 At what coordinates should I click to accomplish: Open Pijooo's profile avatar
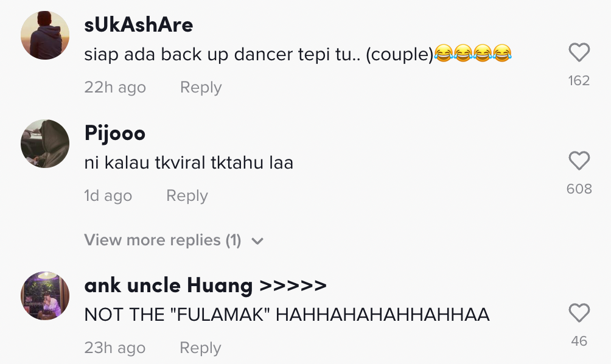45,144
